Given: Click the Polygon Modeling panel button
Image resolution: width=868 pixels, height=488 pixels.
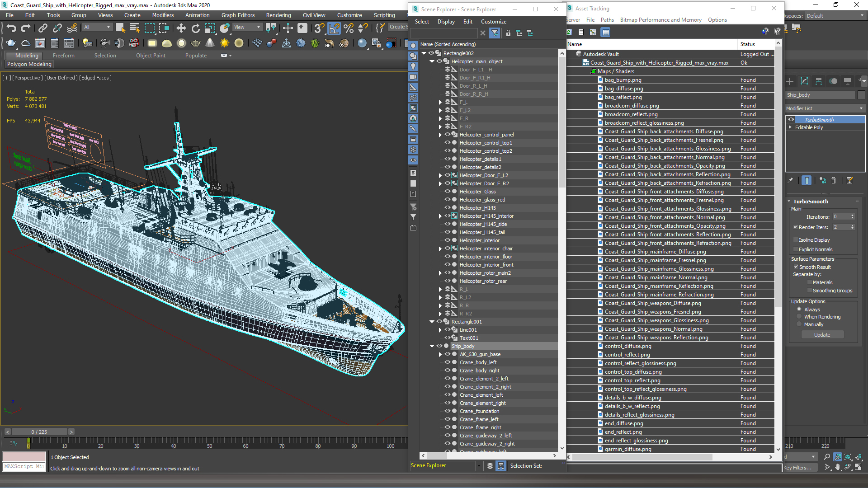Looking at the screenshot, I should tap(29, 64).
